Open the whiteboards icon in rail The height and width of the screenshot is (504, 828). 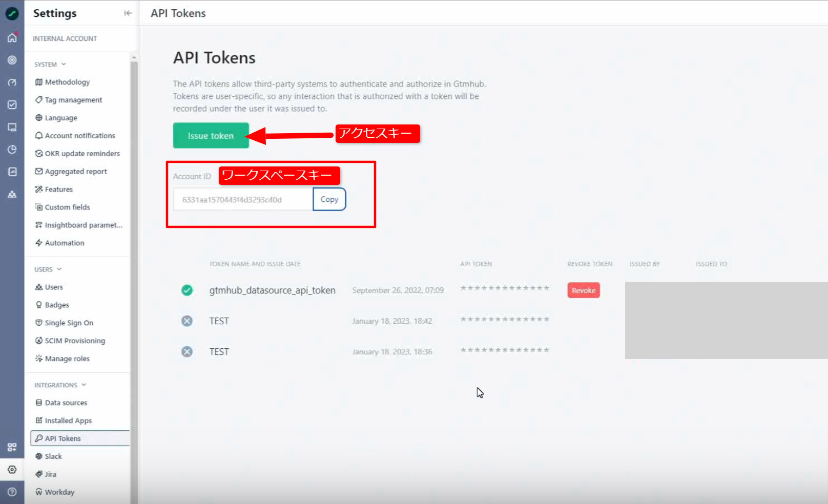click(x=12, y=127)
